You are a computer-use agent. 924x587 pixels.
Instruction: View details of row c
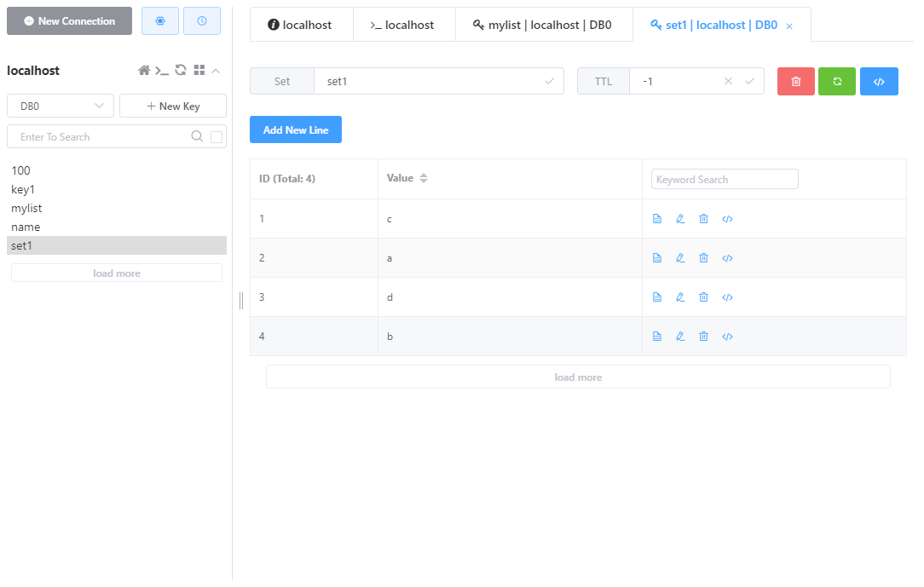657,219
